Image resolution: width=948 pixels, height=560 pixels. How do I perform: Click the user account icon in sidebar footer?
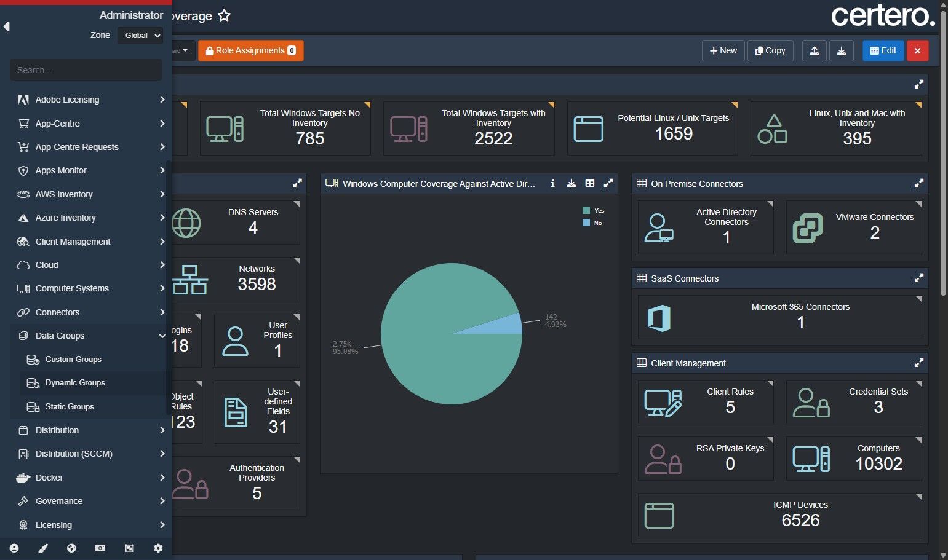[14, 548]
